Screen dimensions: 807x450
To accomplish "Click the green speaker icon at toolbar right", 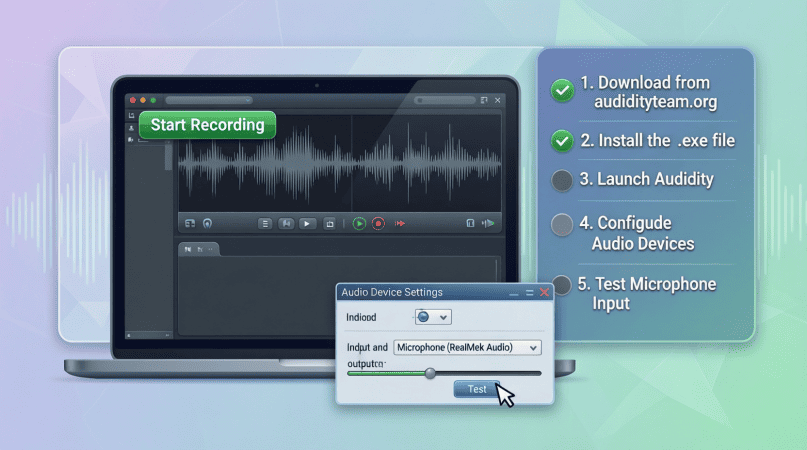I will pos(489,224).
